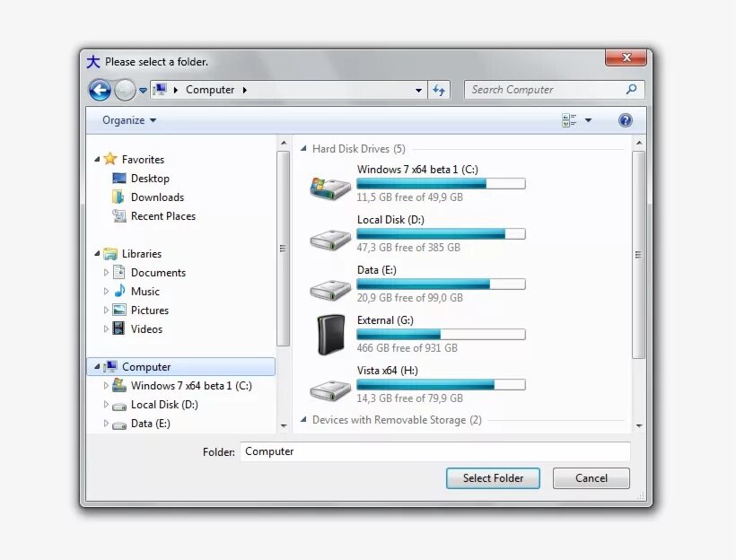Select the Libraries node

pyautogui.click(x=141, y=253)
